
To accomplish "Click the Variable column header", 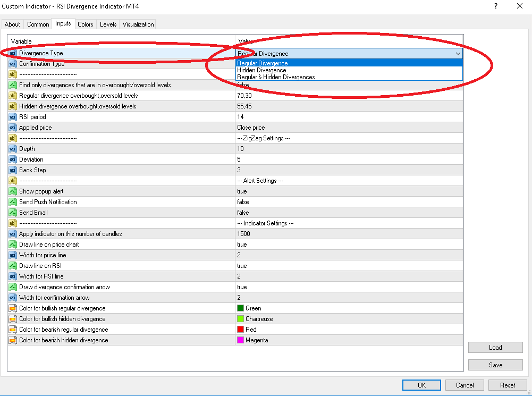I will click(x=122, y=41).
